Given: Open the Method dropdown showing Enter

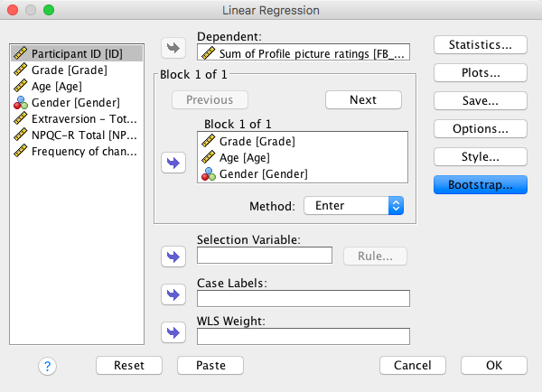Looking at the screenshot, I should pos(353,206).
